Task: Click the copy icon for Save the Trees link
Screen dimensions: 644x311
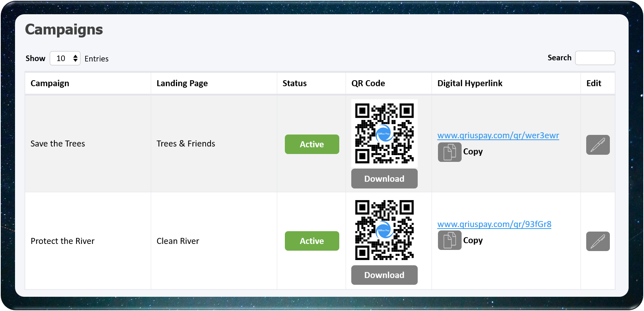Action: pos(450,152)
